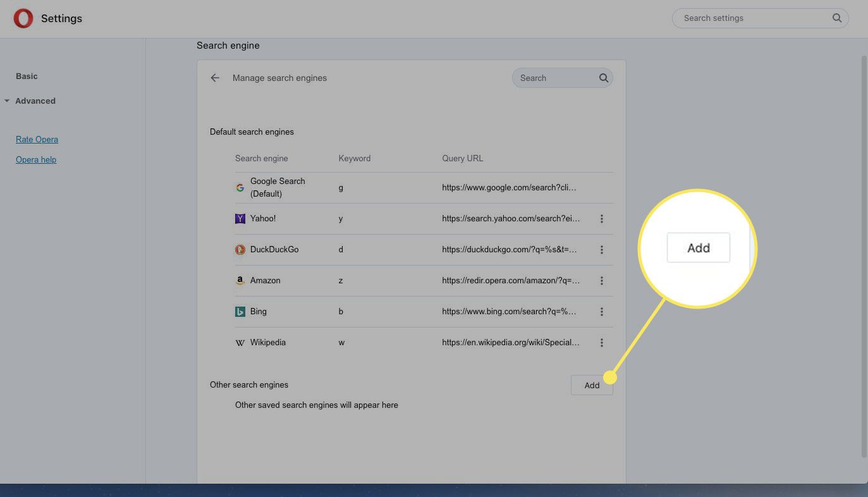This screenshot has width=868, height=497.
Task: Click the 'Query URL' column header
Action: (462, 158)
